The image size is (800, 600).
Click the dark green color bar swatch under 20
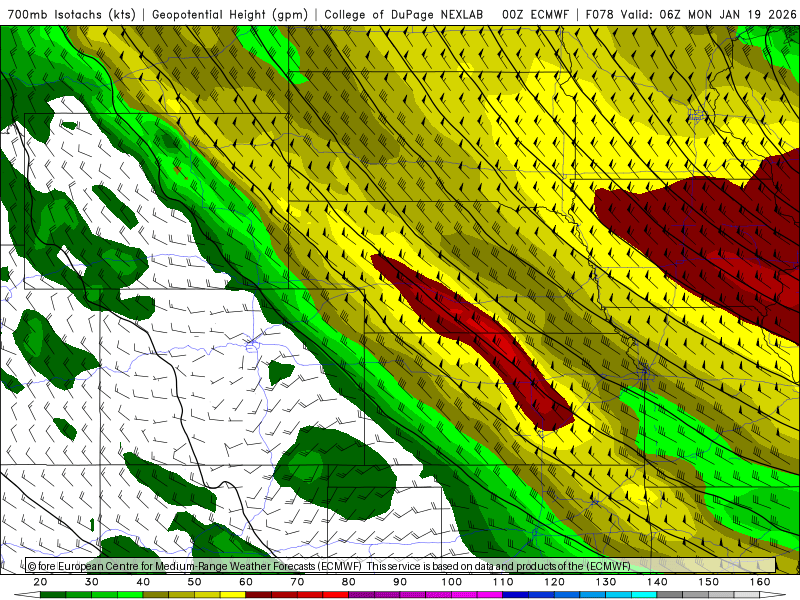coord(53,595)
